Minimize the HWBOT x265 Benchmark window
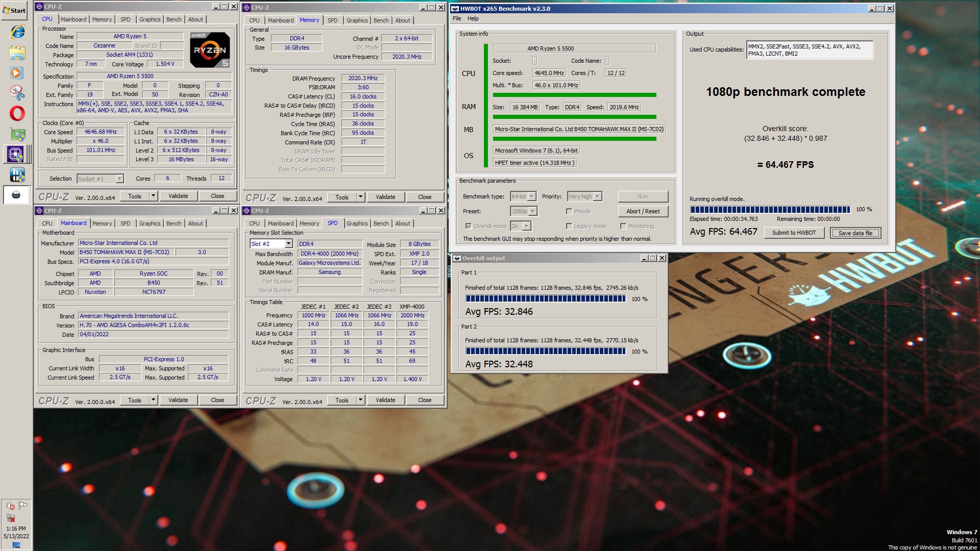This screenshot has height=551, width=980. [872, 9]
